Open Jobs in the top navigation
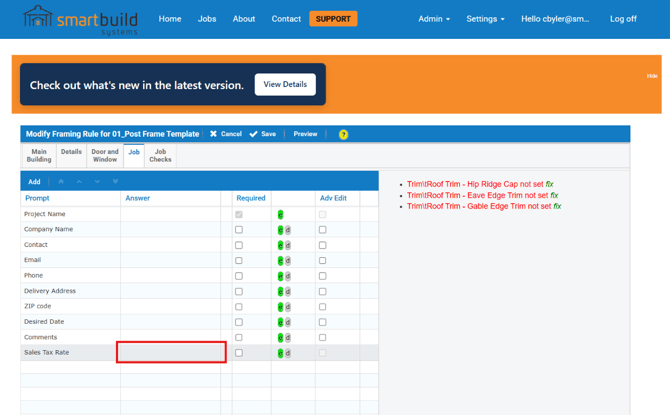This screenshot has height=415, width=670. coord(207,19)
